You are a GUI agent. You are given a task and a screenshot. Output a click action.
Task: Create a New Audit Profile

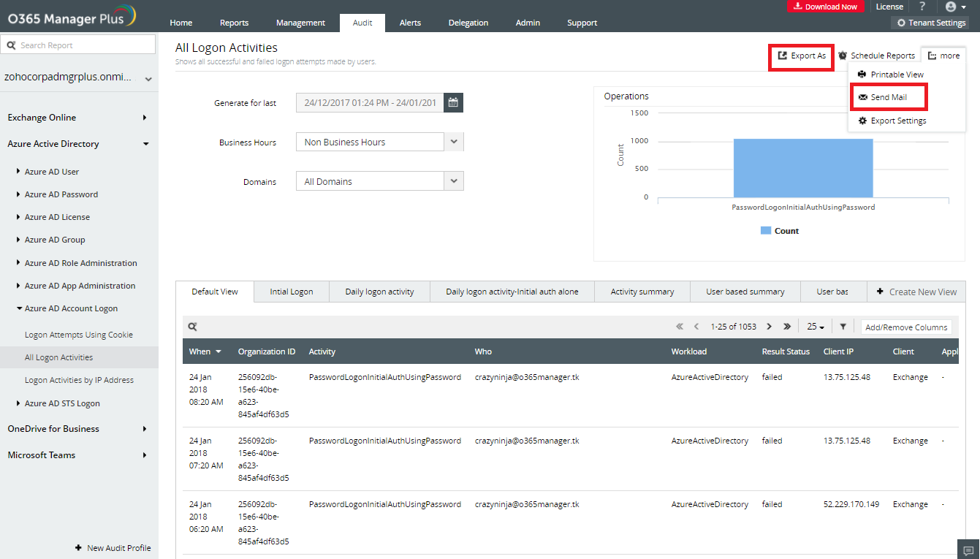tap(113, 548)
